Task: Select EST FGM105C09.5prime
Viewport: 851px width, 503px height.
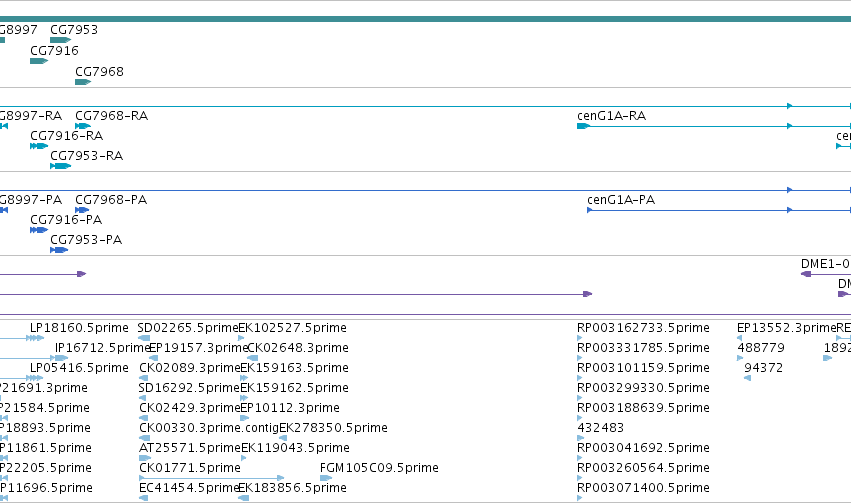Action: [x=379, y=468]
